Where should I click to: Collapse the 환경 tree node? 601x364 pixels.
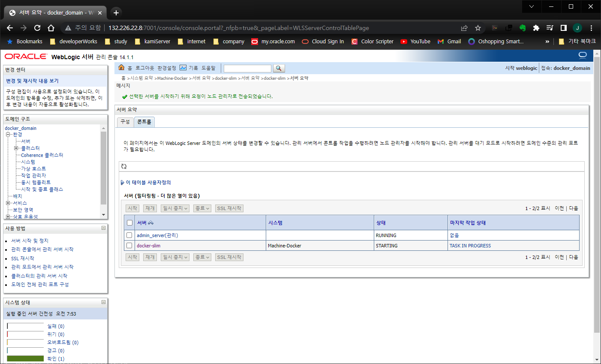coord(8,135)
